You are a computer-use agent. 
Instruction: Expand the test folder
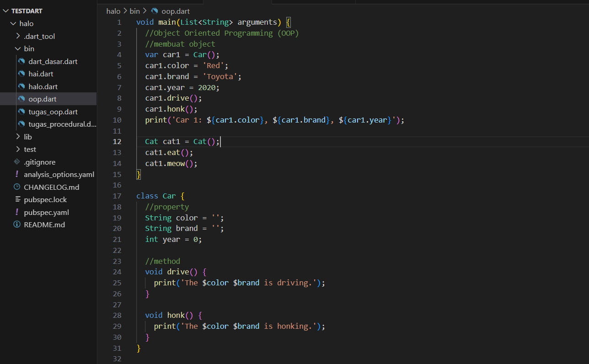point(17,149)
